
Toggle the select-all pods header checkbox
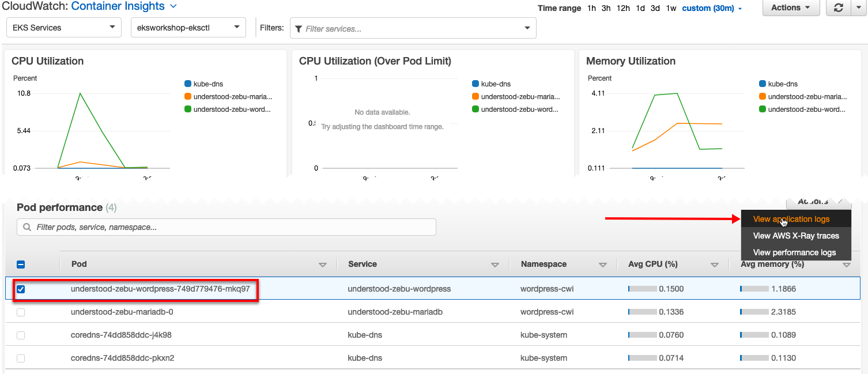pos(21,265)
